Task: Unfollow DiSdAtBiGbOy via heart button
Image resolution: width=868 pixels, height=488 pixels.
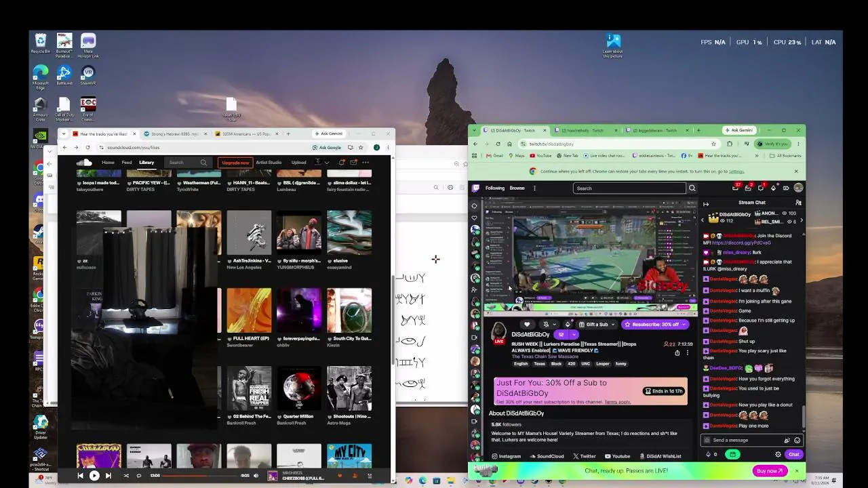Action: (x=527, y=325)
